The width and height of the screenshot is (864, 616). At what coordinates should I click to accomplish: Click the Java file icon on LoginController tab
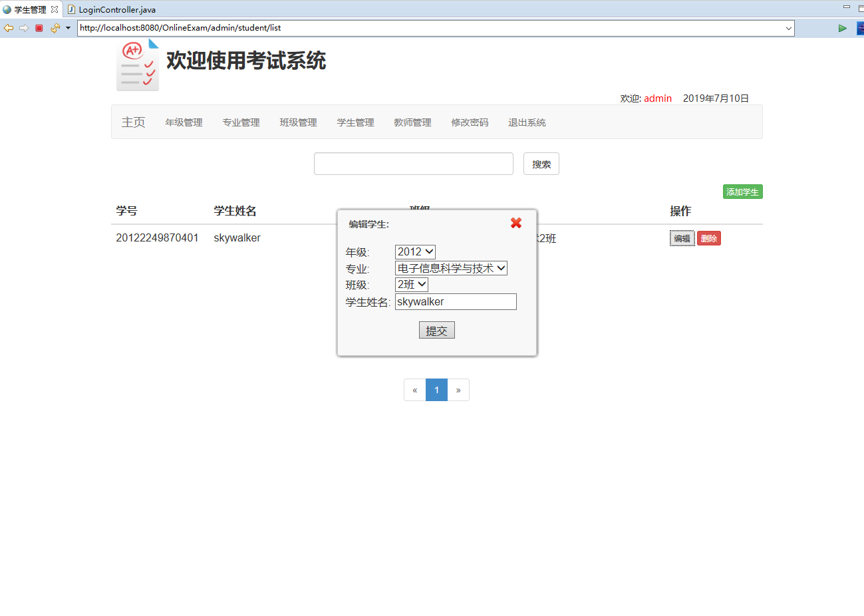pyautogui.click(x=71, y=9)
